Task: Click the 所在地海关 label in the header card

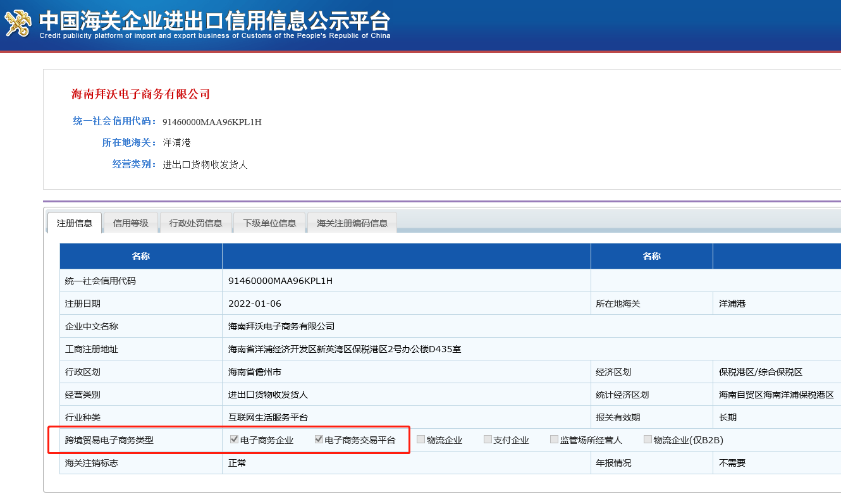Action: (x=129, y=143)
